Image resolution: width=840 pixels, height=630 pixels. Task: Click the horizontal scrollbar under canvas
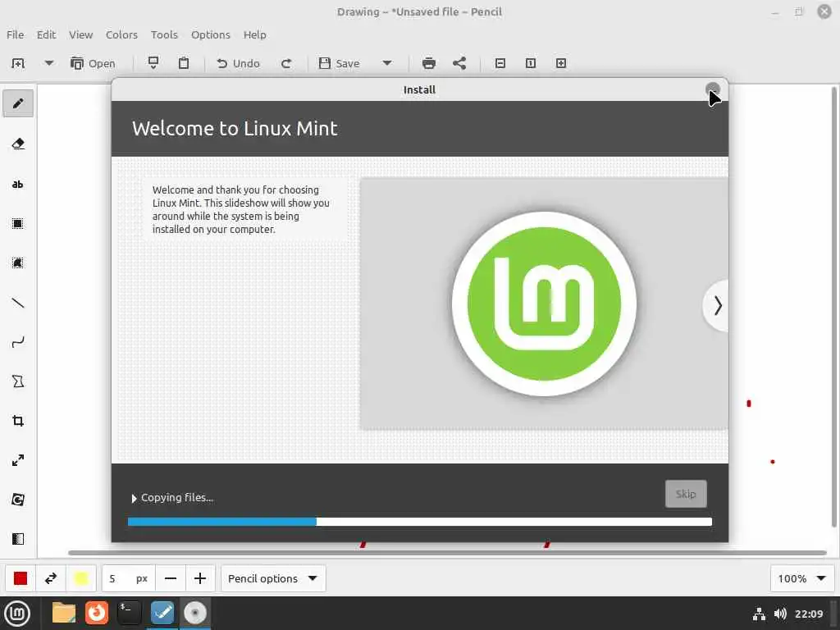pos(447,553)
